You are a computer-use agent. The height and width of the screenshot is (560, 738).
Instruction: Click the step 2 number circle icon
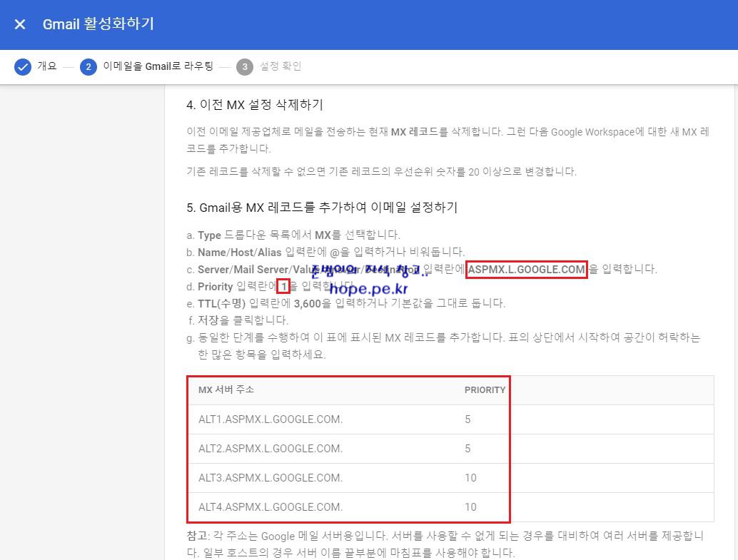pos(88,67)
